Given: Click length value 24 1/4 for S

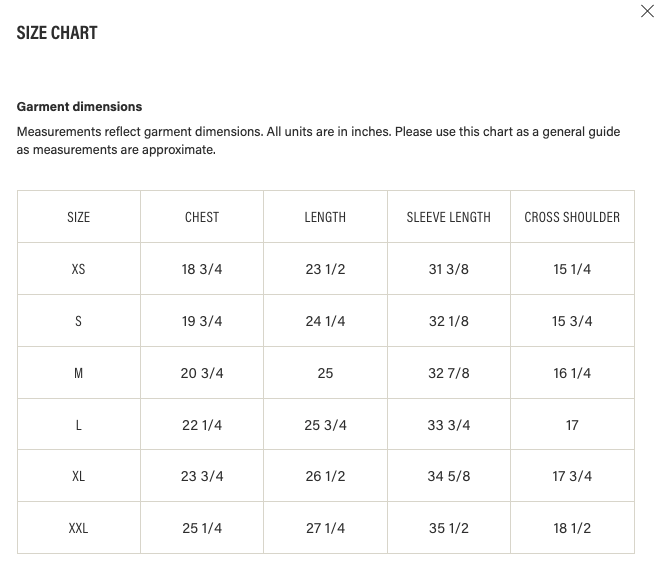Looking at the screenshot, I should pyautogui.click(x=325, y=321).
